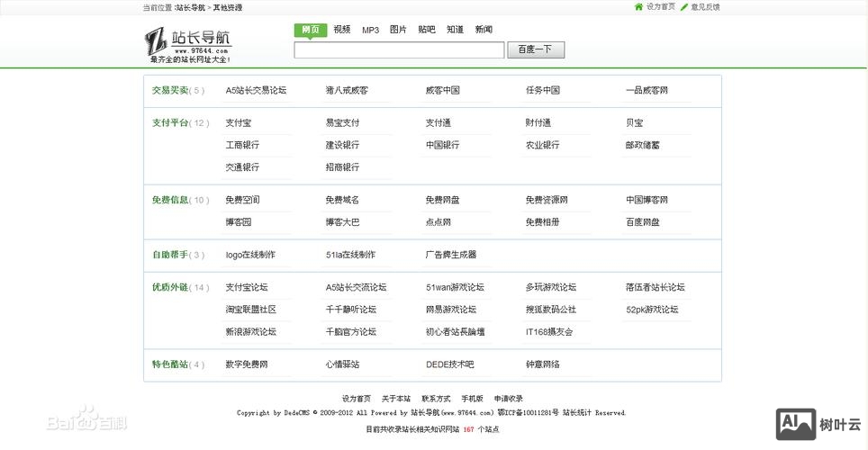Click 关于本站 footer link
The image size is (868, 450).
click(396, 399)
